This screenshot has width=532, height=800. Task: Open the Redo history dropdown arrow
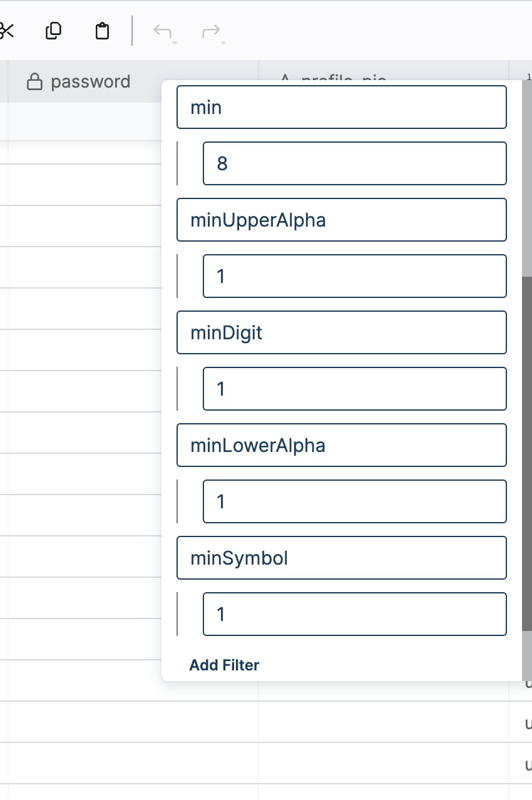click(223, 43)
